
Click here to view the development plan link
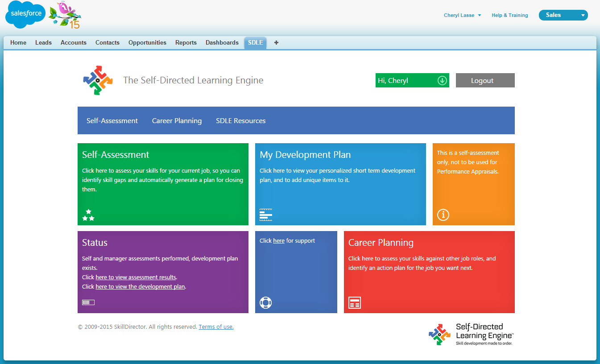140,287
